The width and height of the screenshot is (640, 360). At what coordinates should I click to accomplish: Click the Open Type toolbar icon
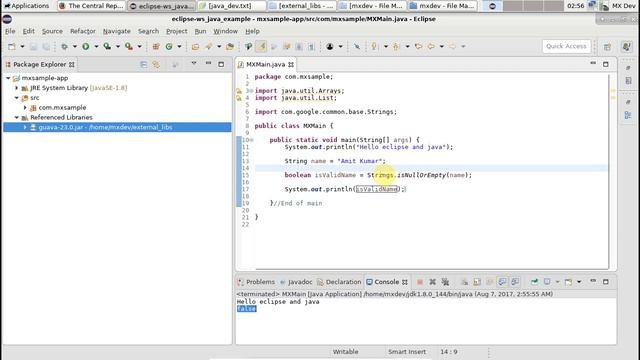196,47
